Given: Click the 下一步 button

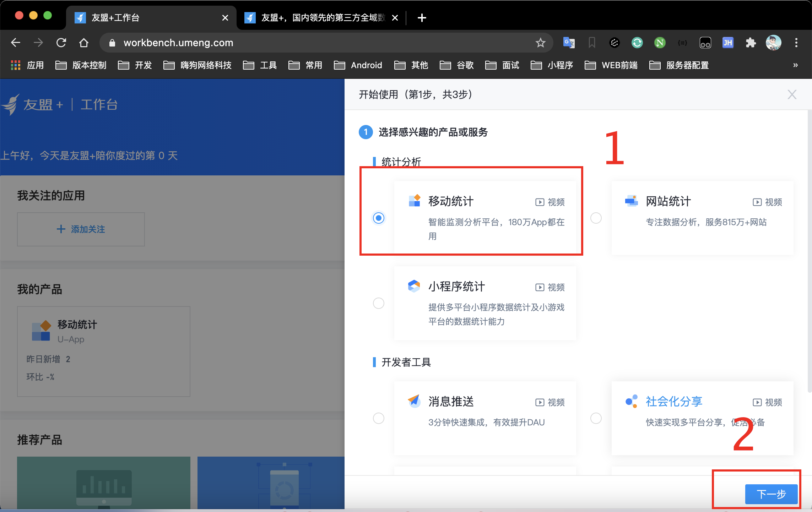Looking at the screenshot, I should click(x=771, y=494).
